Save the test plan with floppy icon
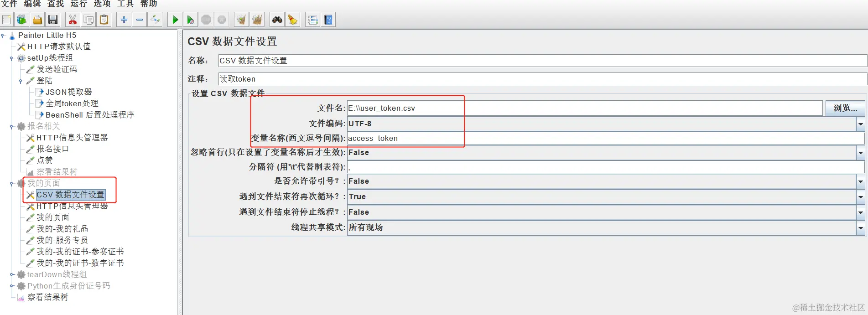 pyautogui.click(x=53, y=20)
